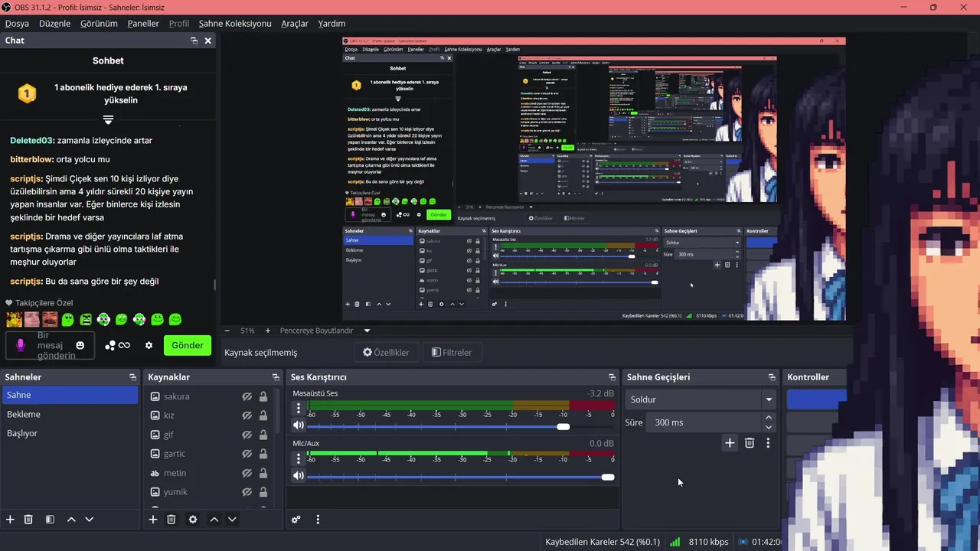Move source down arrow in Kaynaklar

coord(232,520)
